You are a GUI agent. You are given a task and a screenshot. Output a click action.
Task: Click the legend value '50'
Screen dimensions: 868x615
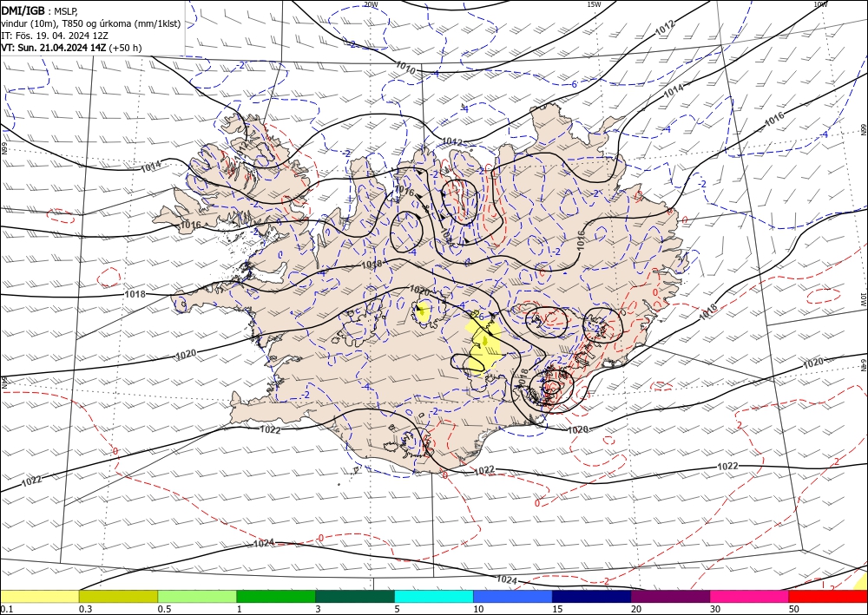click(794, 609)
